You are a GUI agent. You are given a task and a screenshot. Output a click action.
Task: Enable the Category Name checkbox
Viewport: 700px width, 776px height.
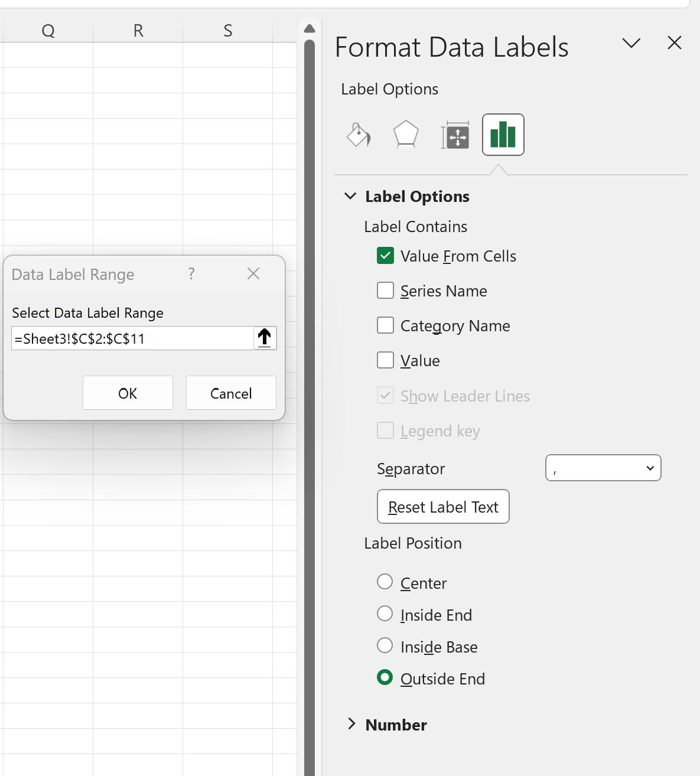point(386,325)
